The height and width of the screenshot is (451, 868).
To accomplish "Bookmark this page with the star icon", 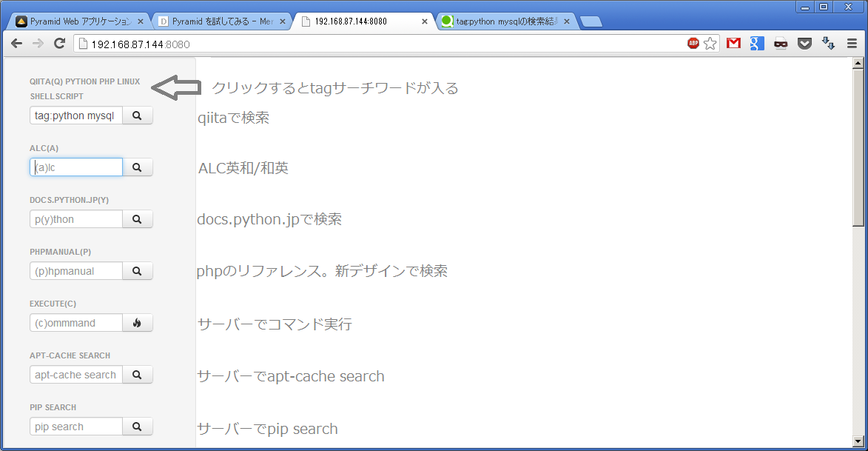I will click(710, 43).
